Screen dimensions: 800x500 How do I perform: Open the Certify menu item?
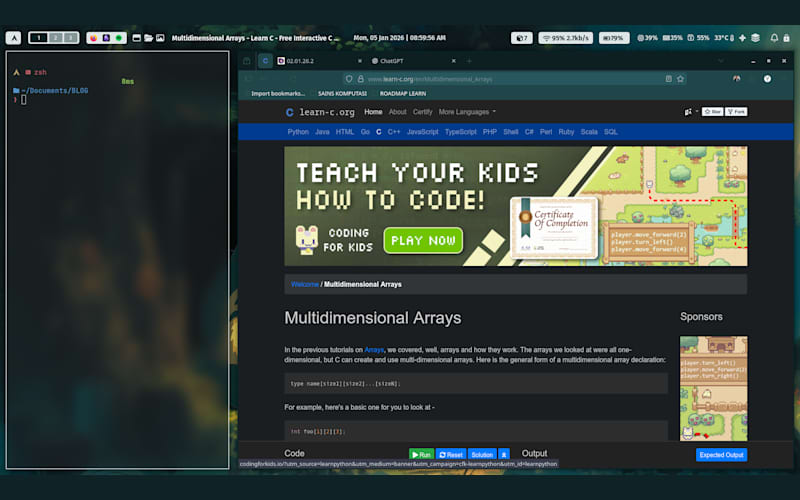tap(422, 112)
